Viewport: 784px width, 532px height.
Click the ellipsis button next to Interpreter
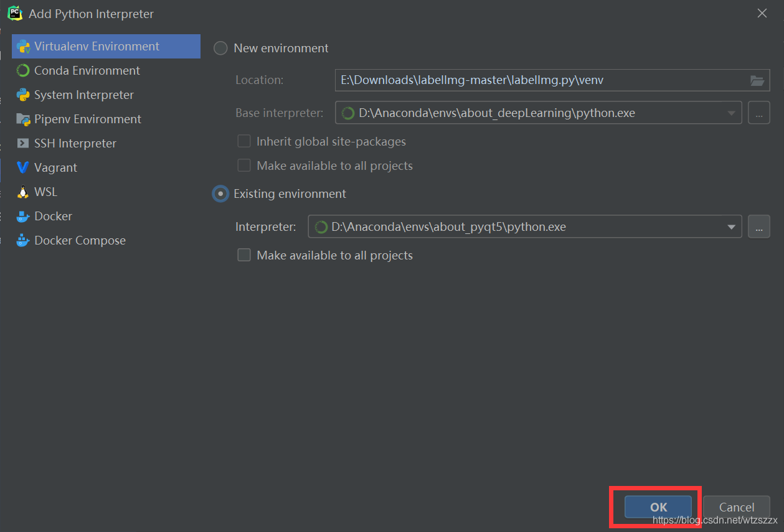pyautogui.click(x=758, y=227)
